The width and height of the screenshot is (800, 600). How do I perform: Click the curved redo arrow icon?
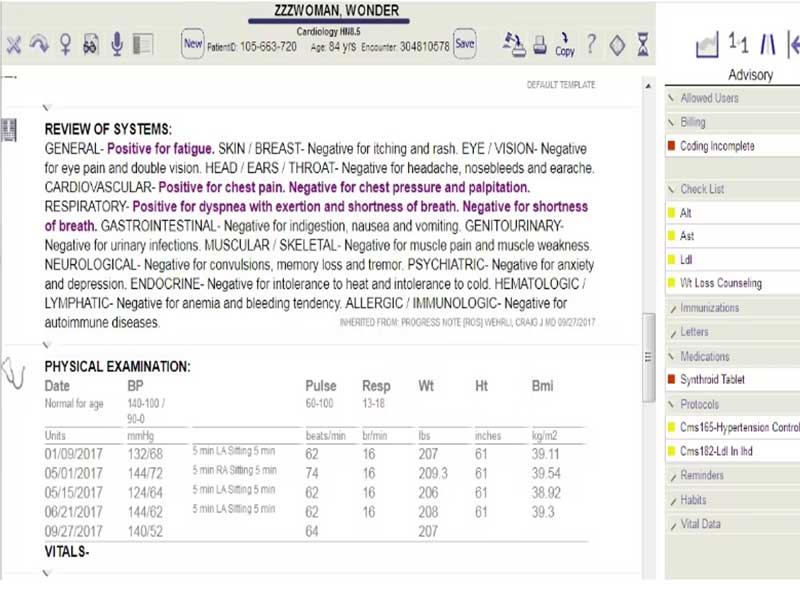(x=39, y=44)
